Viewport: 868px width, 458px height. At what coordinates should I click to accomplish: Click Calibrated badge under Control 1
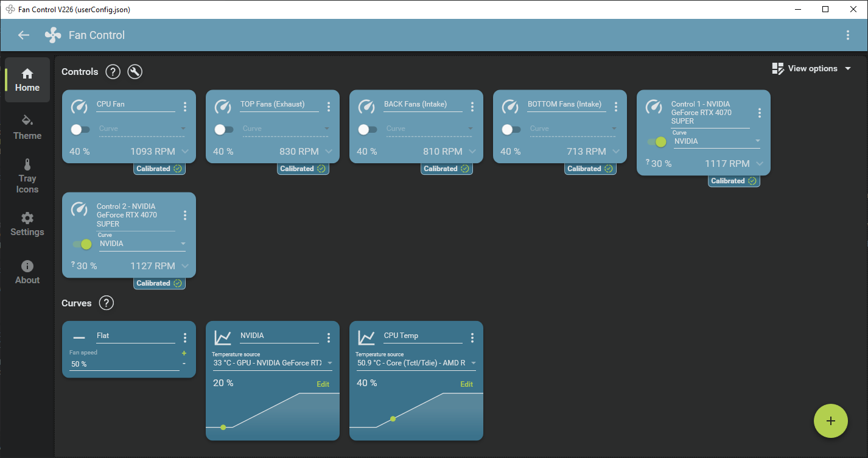(733, 181)
